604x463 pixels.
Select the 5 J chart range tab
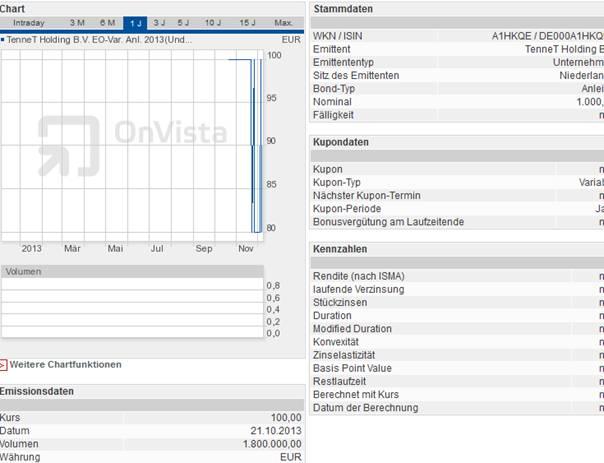pyautogui.click(x=183, y=23)
